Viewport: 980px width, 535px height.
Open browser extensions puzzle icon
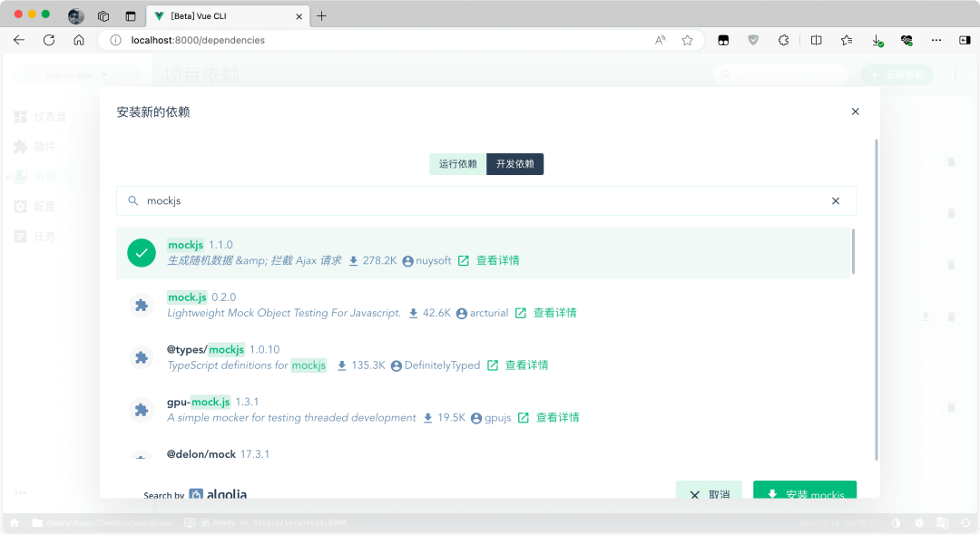click(x=784, y=40)
